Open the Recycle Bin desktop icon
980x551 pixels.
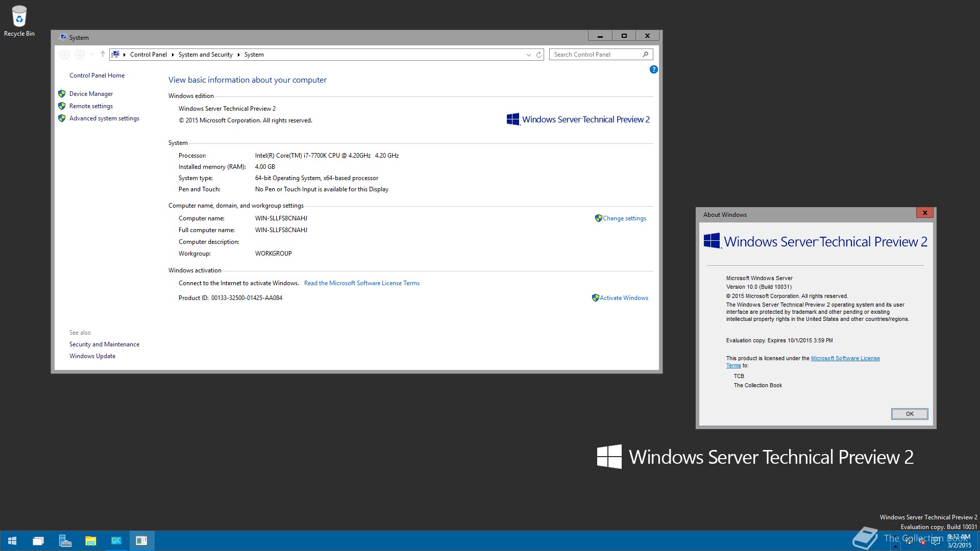click(19, 21)
